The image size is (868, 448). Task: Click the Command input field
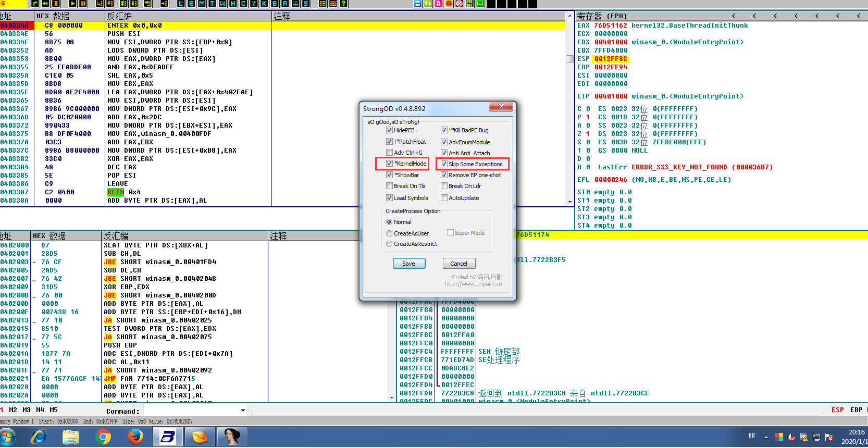tap(191, 410)
